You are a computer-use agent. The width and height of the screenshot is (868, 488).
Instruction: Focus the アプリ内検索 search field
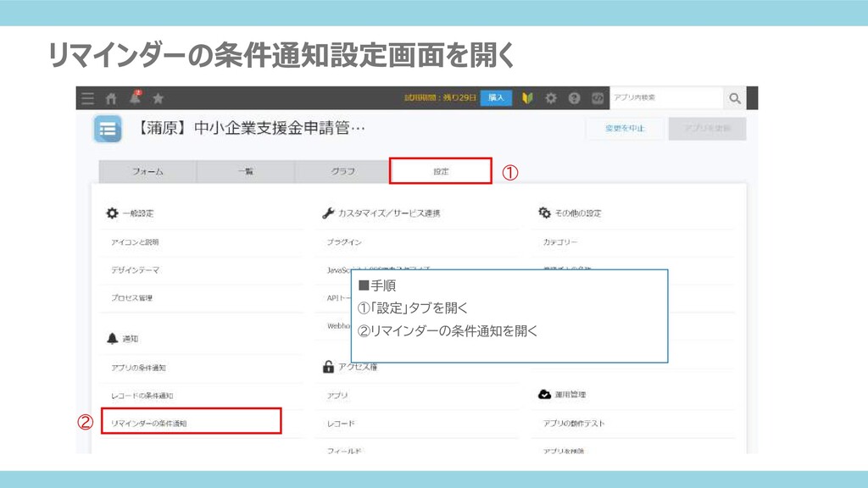click(666, 97)
